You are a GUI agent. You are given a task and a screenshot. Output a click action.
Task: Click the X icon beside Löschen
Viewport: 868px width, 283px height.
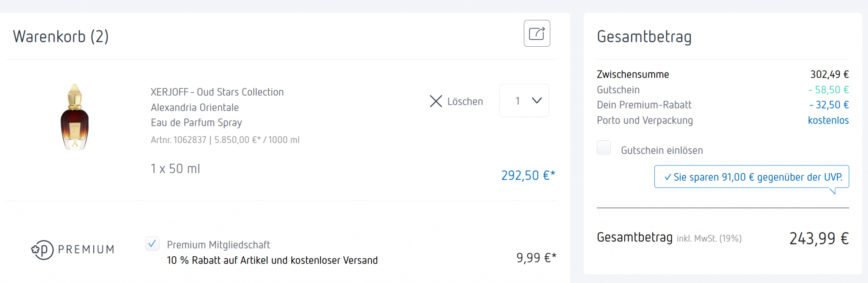[436, 101]
